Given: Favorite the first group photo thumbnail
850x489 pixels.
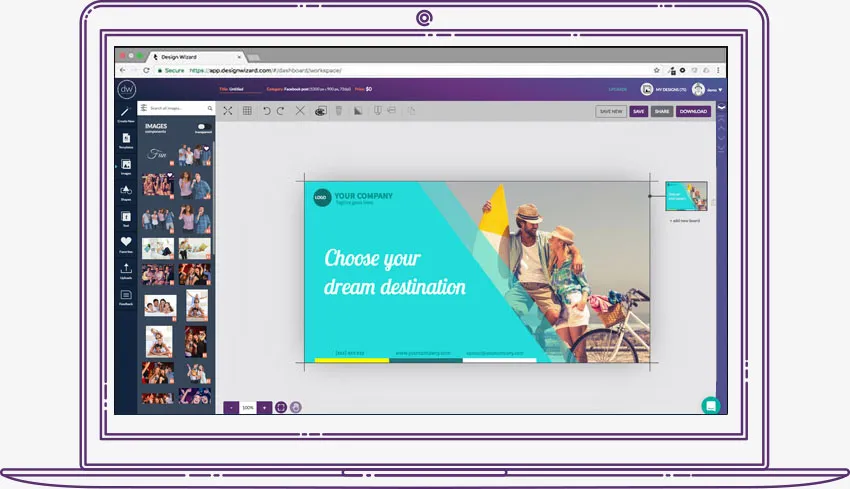Looking at the screenshot, I should pos(207,148).
